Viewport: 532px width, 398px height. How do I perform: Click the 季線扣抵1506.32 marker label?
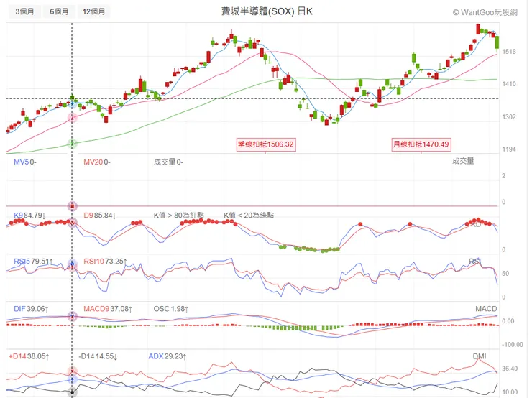(266, 144)
